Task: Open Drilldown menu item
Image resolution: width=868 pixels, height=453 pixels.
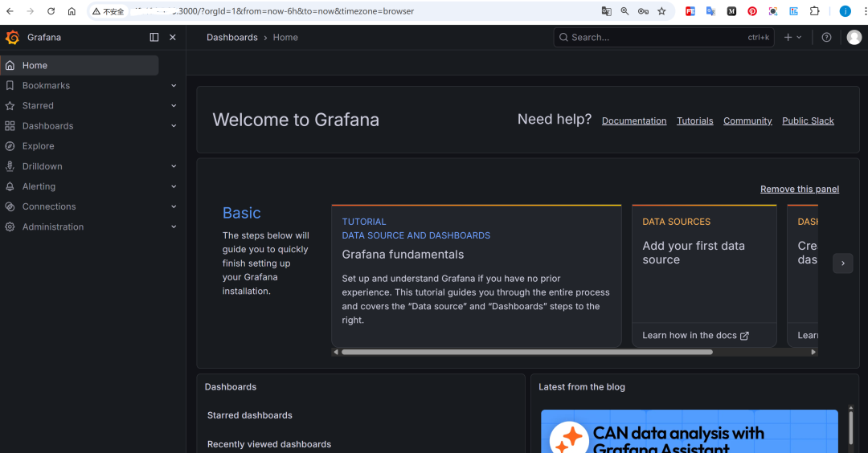Action: (x=42, y=166)
